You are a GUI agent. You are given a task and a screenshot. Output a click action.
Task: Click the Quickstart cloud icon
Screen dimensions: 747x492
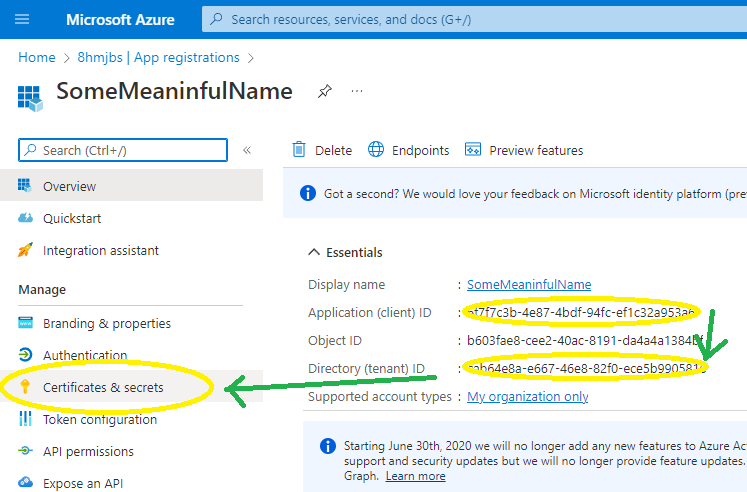coord(25,218)
